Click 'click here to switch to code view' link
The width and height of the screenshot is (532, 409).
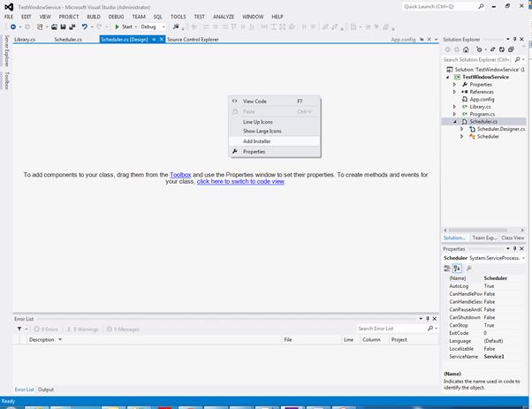tap(240, 181)
